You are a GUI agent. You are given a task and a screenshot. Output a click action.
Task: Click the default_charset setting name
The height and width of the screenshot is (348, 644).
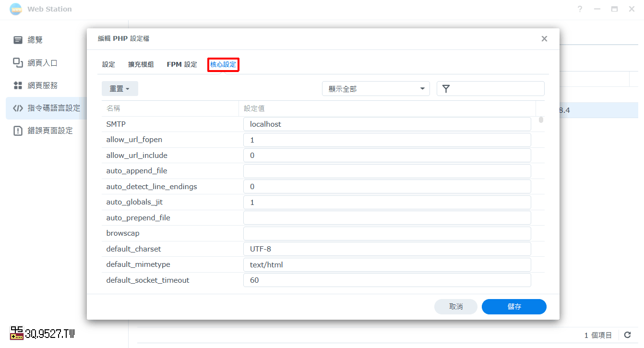[133, 249]
